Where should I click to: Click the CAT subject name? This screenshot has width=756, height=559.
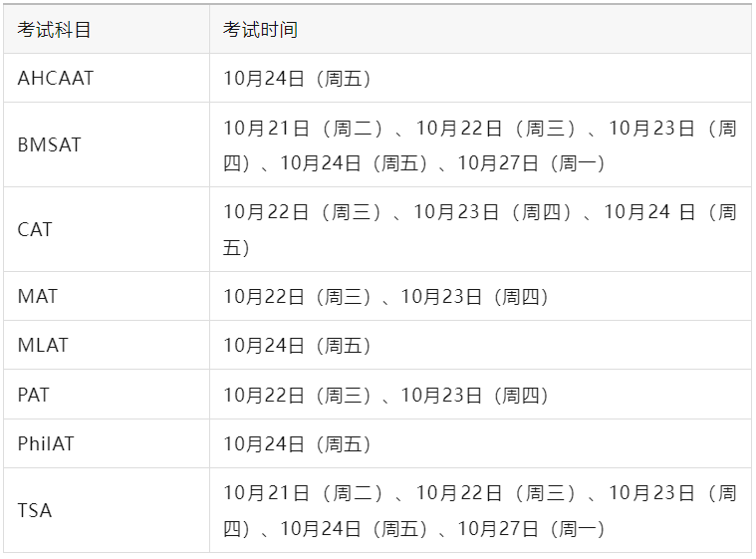tap(35, 230)
